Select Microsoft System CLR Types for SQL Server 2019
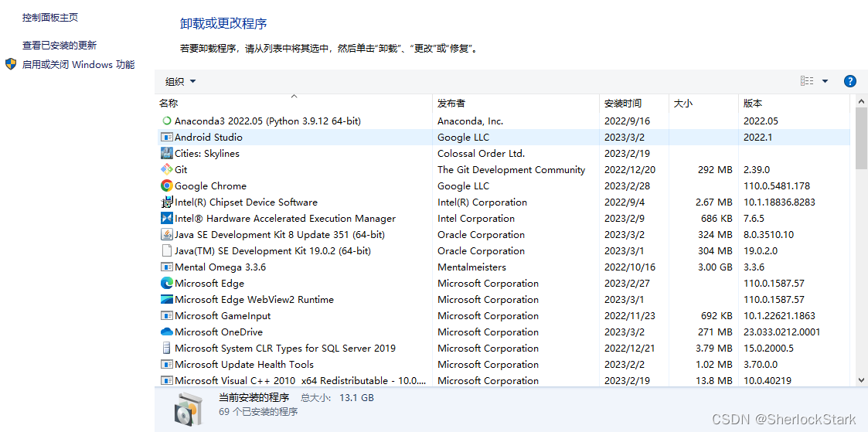 285,349
